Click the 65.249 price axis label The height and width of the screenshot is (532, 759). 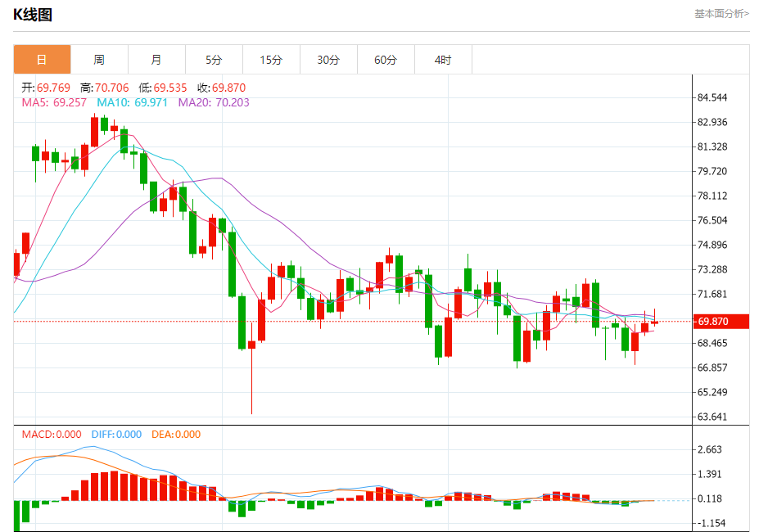[712, 392]
